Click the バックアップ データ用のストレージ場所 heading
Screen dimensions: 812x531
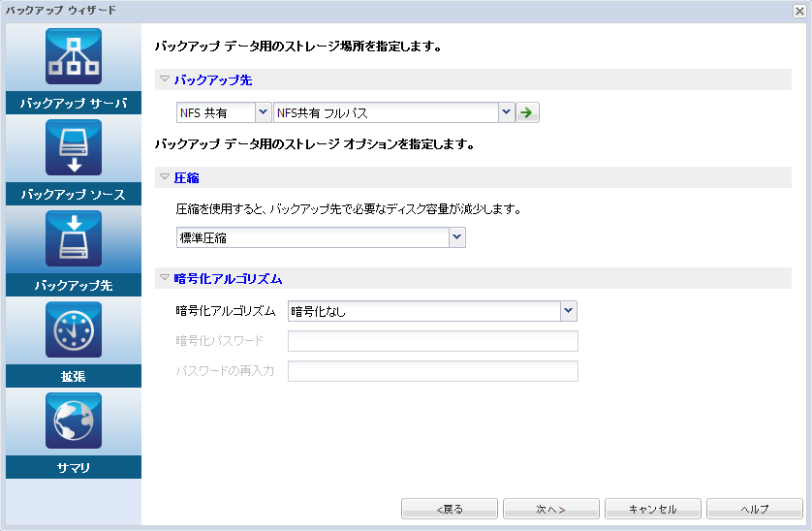[298, 47]
